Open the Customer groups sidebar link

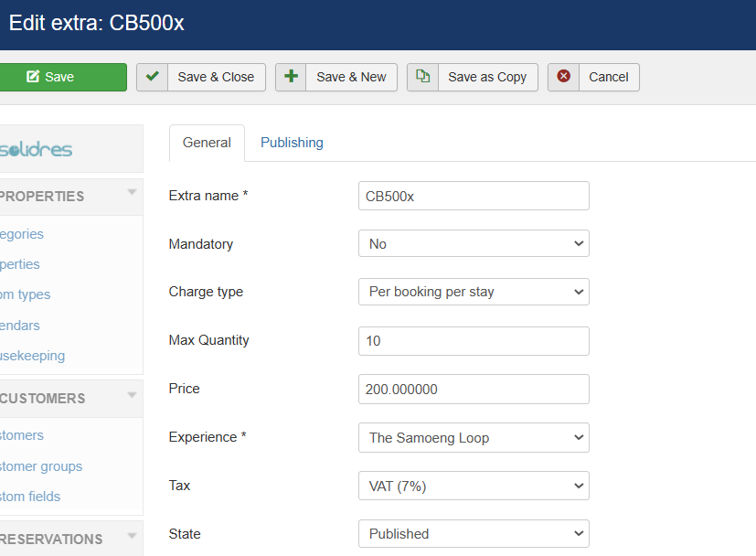click(41, 466)
